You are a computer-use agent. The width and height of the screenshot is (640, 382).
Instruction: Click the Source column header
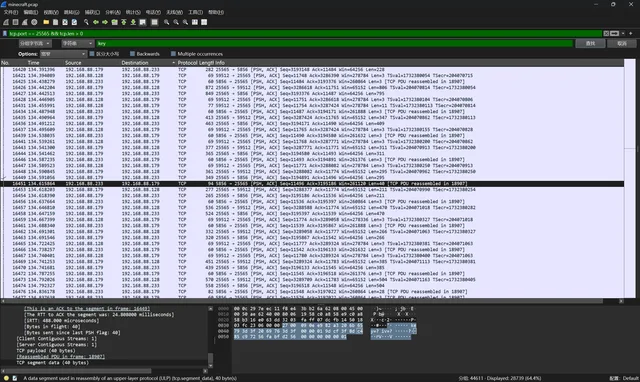pyautogui.click(x=73, y=63)
